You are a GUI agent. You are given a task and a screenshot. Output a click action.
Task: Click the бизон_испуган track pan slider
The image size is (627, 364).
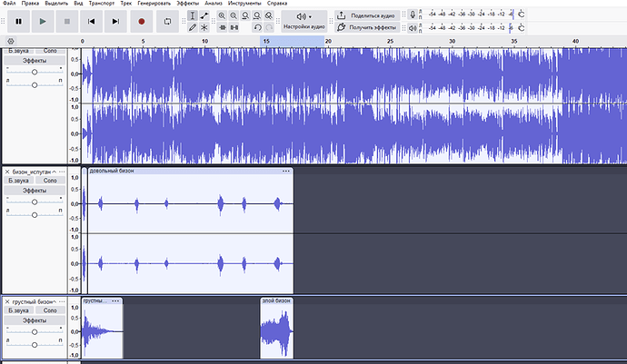tap(35, 215)
